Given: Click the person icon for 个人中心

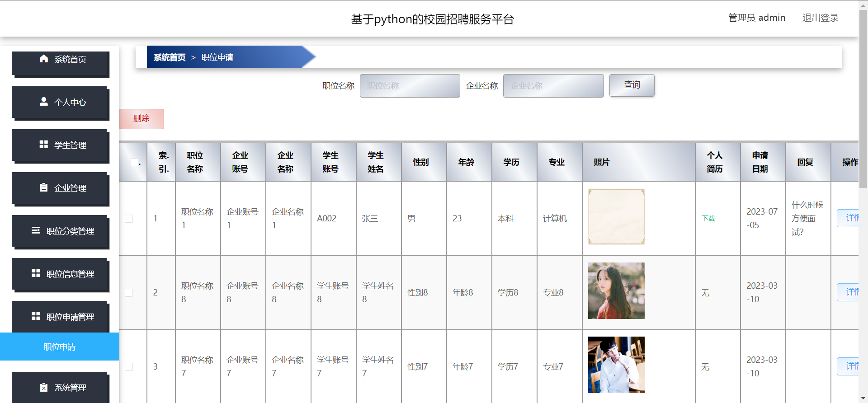Looking at the screenshot, I should pos(44,102).
